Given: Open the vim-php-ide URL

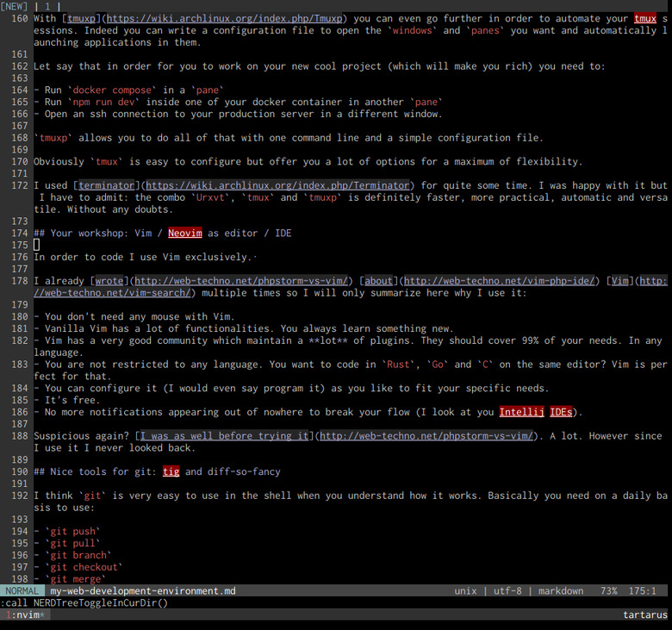Looking at the screenshot, I should click(500, 281).
